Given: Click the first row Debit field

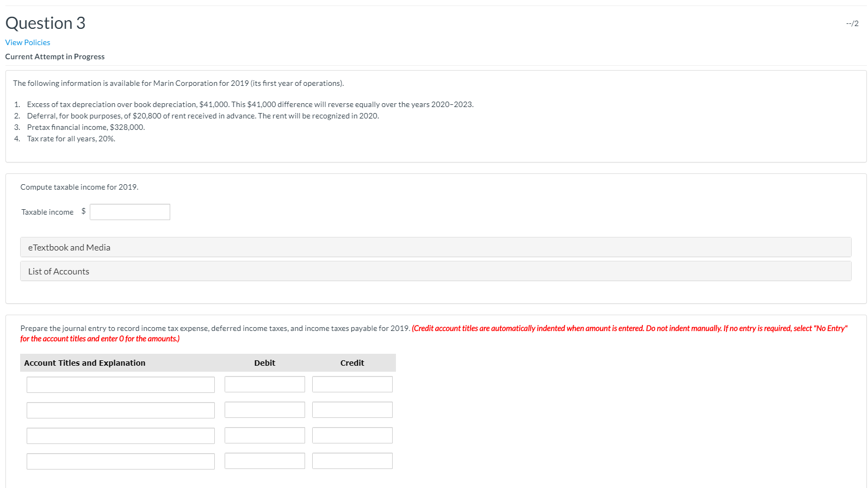Looking at the screenshot, I should pyautogui.click(x=265, y=384).
